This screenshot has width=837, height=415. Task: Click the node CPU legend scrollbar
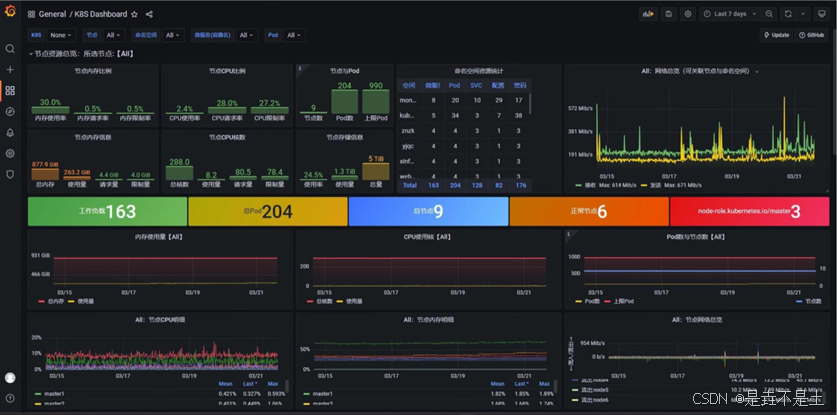point(287,386)
